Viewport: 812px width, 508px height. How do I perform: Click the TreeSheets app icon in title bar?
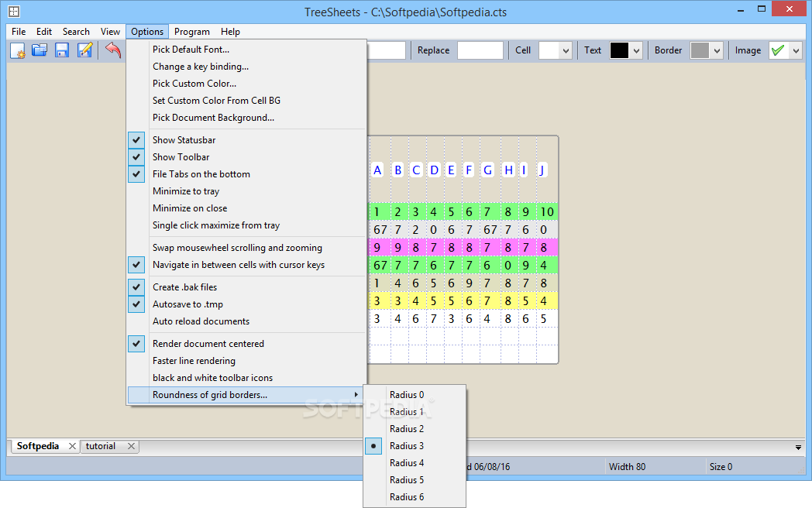[14, 11]
